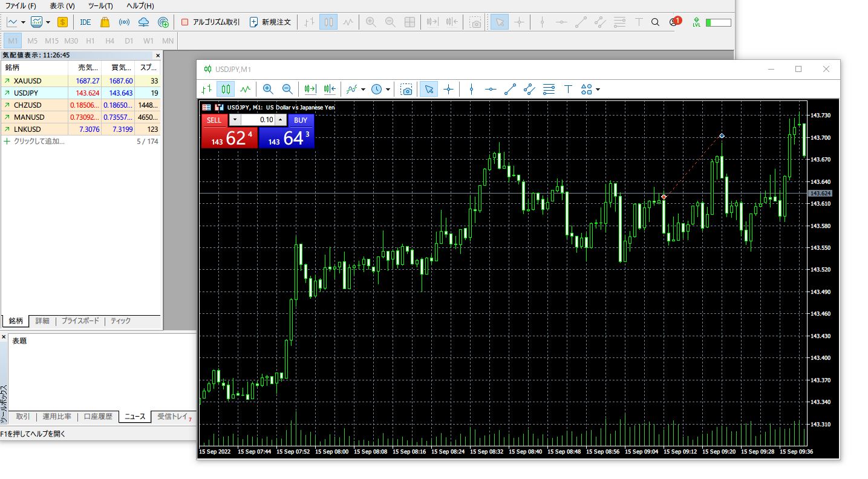Image resolution: width=868 pixels, height=479 pixels.
Task: Open the IDE MetaEditor from main toolbar
Action: tap(85, 22)
